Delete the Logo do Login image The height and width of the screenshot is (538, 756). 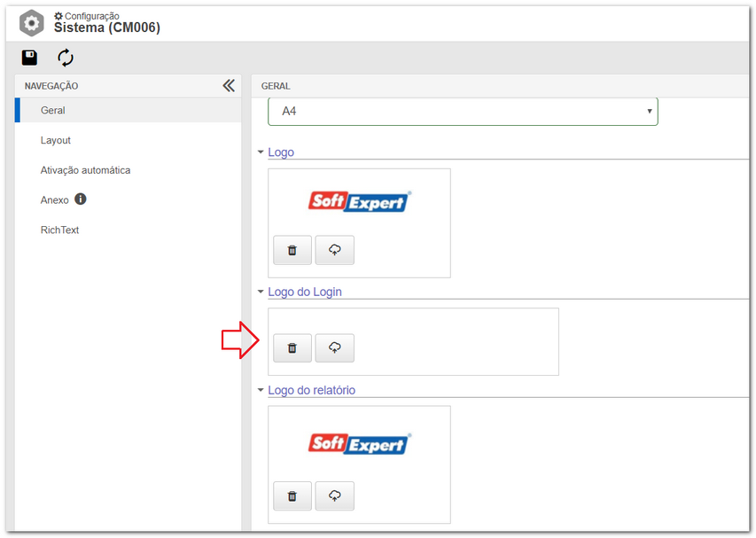click(292, 347)
